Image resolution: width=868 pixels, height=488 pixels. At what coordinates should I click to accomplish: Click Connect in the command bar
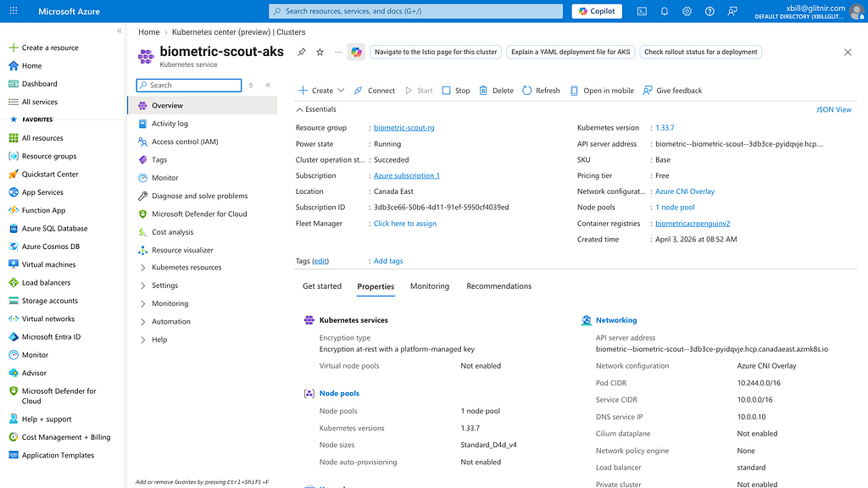(x=374, y=90)
